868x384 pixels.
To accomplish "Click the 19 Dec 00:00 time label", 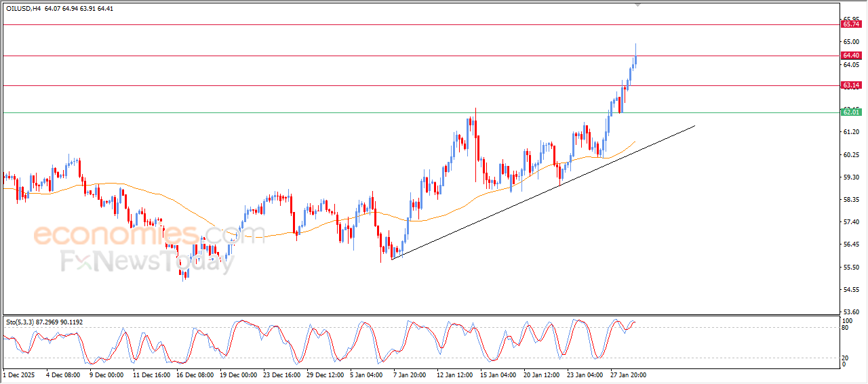I will tap(239, 375).
